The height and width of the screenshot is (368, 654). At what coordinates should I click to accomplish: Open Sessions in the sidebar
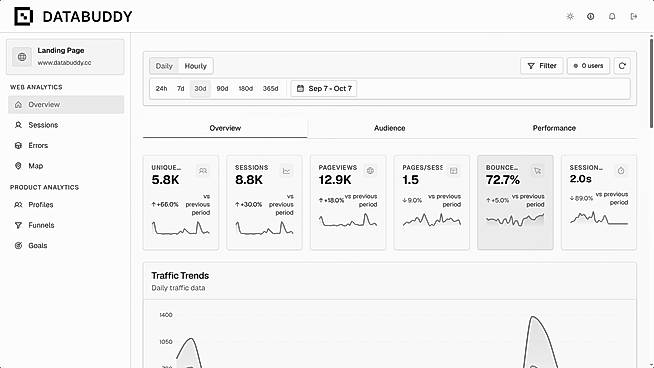click(x=66, y=125)
